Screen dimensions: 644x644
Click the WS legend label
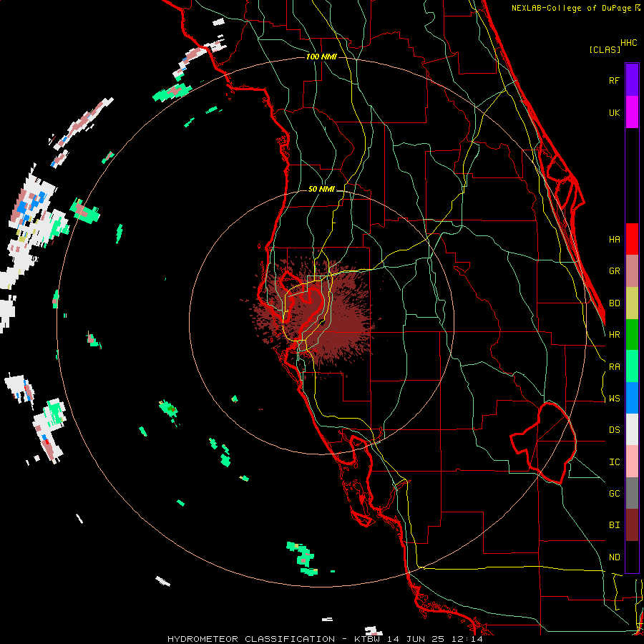coord(614,399)
